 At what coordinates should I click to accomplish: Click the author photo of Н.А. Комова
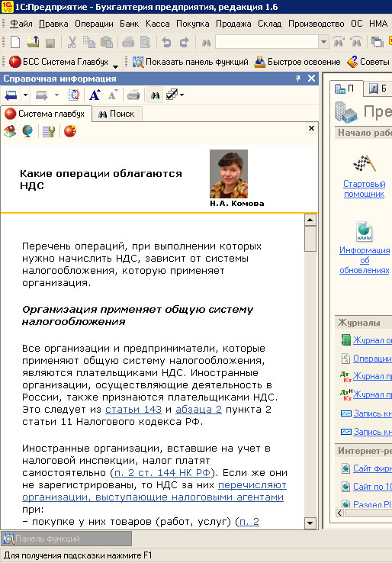[x=229, y=174]
